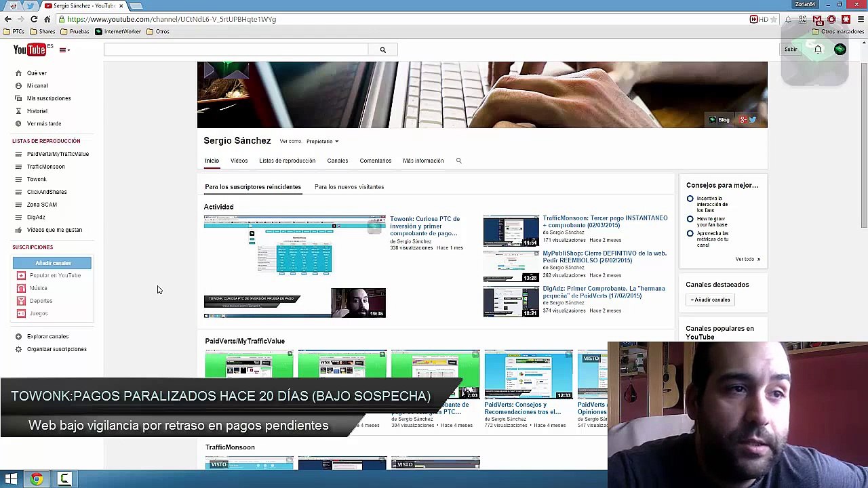Screen dimensions: 868x488
Task: Focus the YouTube search box
Action: point(236,49)
